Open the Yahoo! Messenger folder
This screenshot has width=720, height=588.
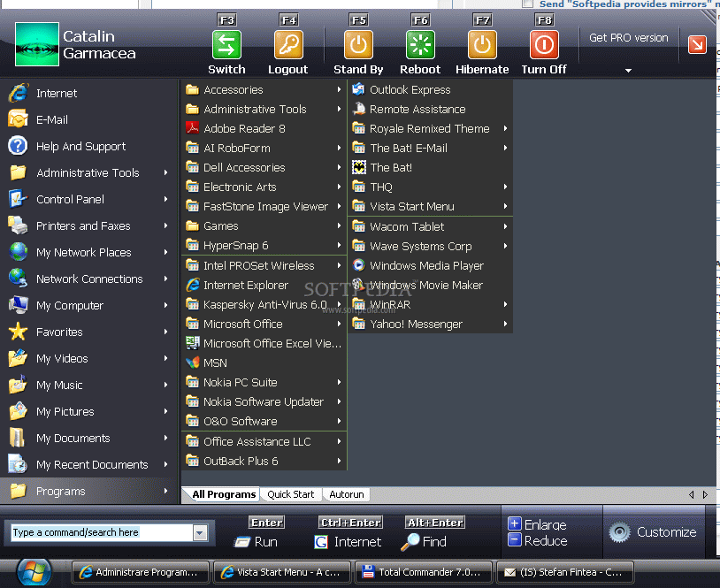tap(430, 325)
